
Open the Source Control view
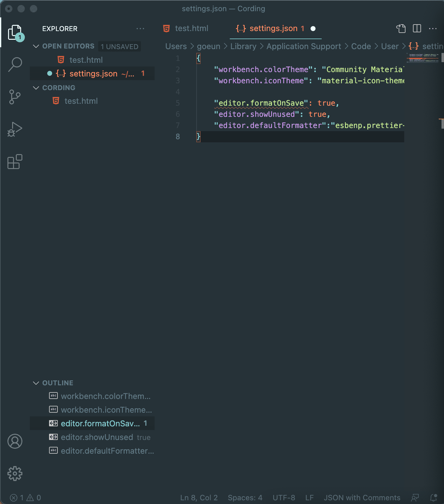(15, 97)
